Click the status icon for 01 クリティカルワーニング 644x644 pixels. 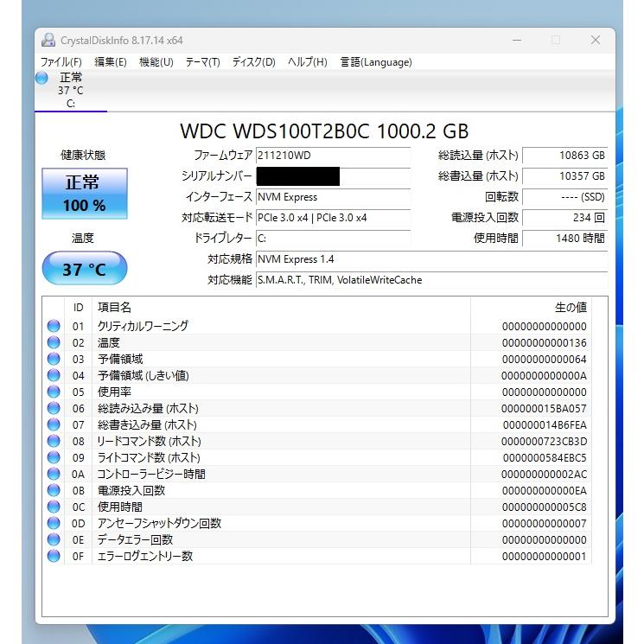54,326
